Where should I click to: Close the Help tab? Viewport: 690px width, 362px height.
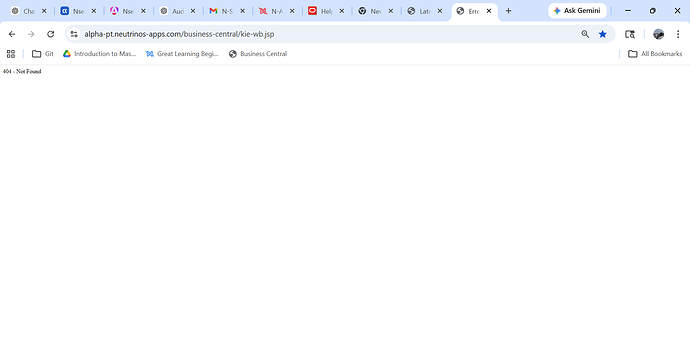[x=341, y=11]
